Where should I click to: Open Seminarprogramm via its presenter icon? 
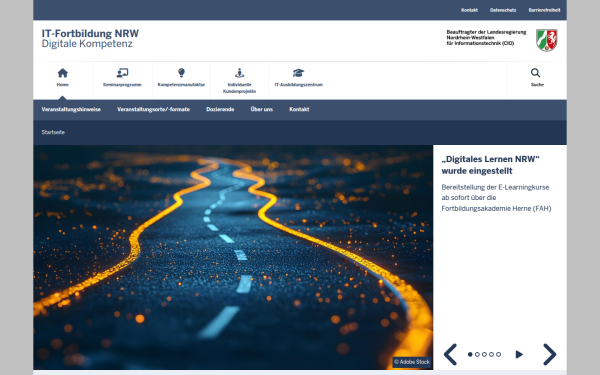point(122,73)
